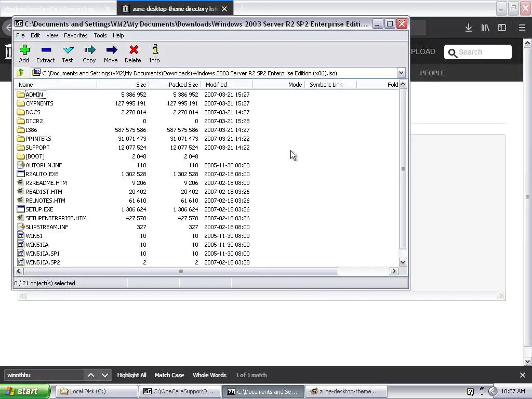
Task: Go up one folder level icon
Action: click(x=20, y=72)
